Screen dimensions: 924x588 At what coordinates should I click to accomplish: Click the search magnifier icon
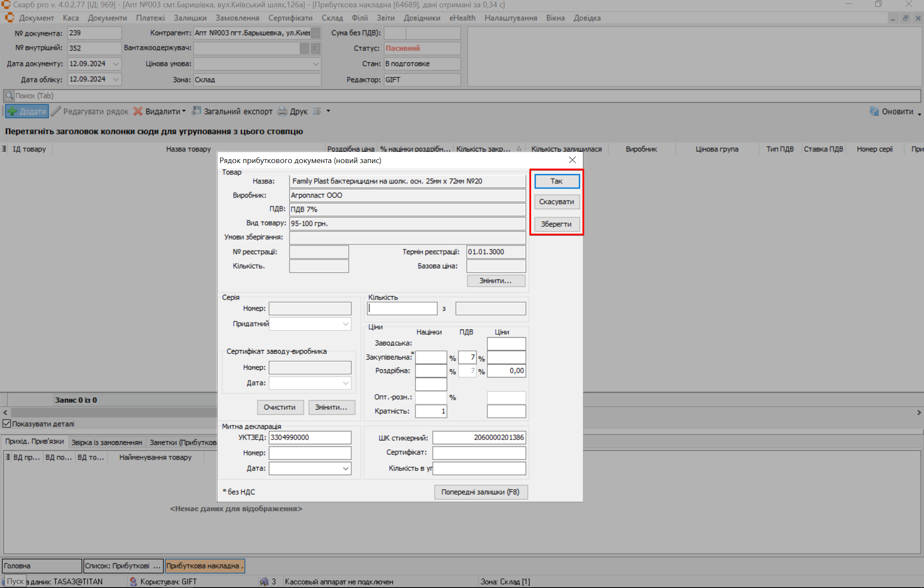(9, 95)
